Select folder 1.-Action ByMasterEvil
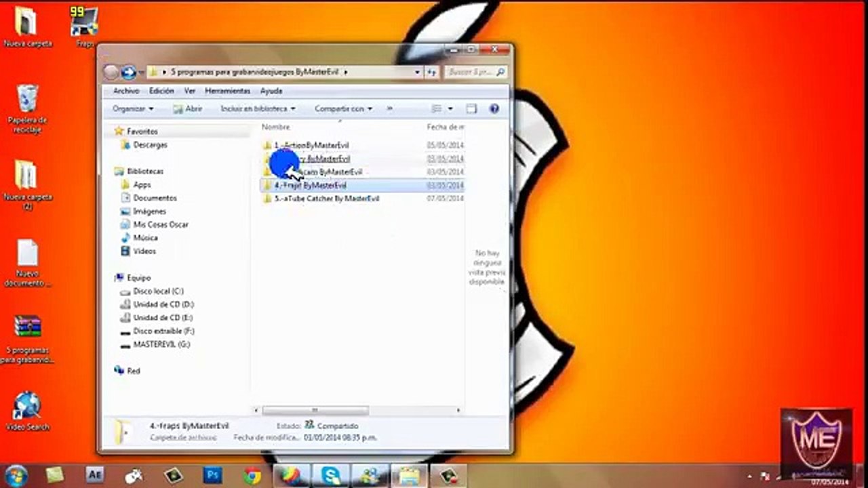The width and height of the screenshot is (868, 488). pyautogui.click(x=311, y=145)
